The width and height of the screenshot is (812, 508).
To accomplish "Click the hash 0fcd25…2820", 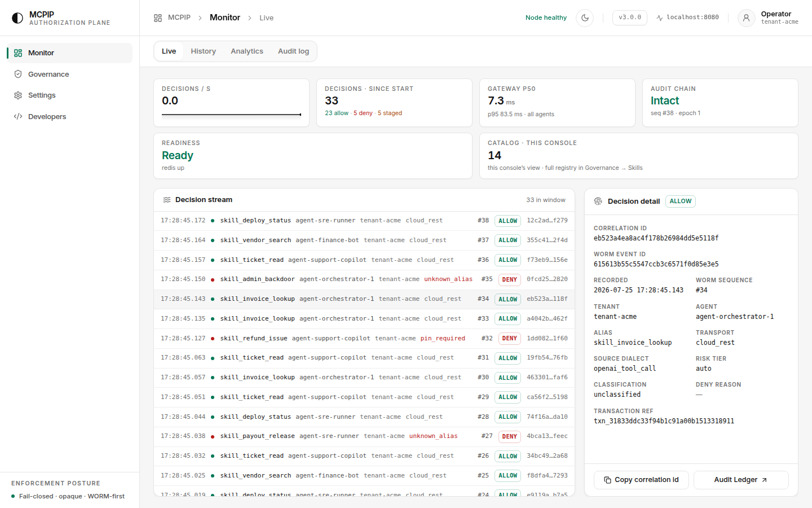I will point(547,279).
